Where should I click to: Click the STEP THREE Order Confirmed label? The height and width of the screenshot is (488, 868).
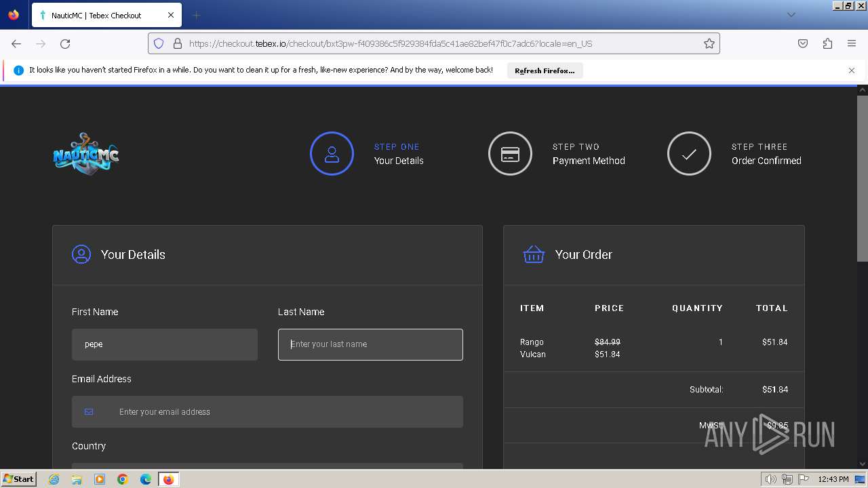click(766, 154)
